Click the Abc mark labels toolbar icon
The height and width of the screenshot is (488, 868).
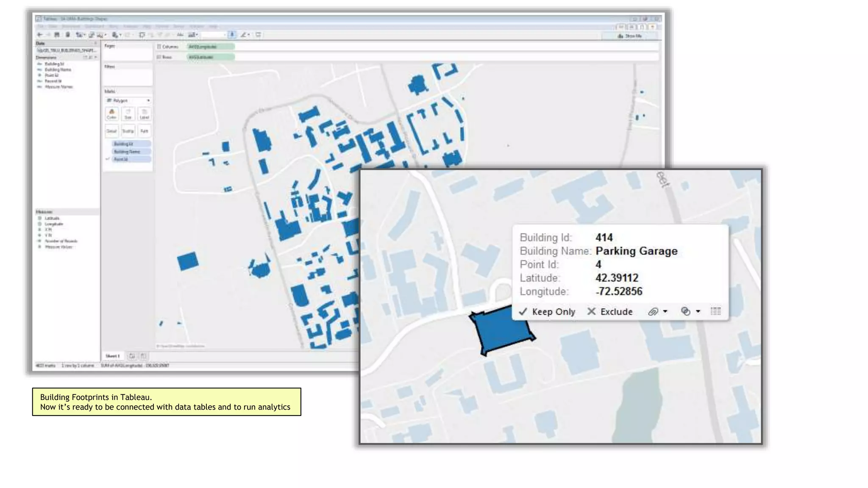click(x=180, y=35)
